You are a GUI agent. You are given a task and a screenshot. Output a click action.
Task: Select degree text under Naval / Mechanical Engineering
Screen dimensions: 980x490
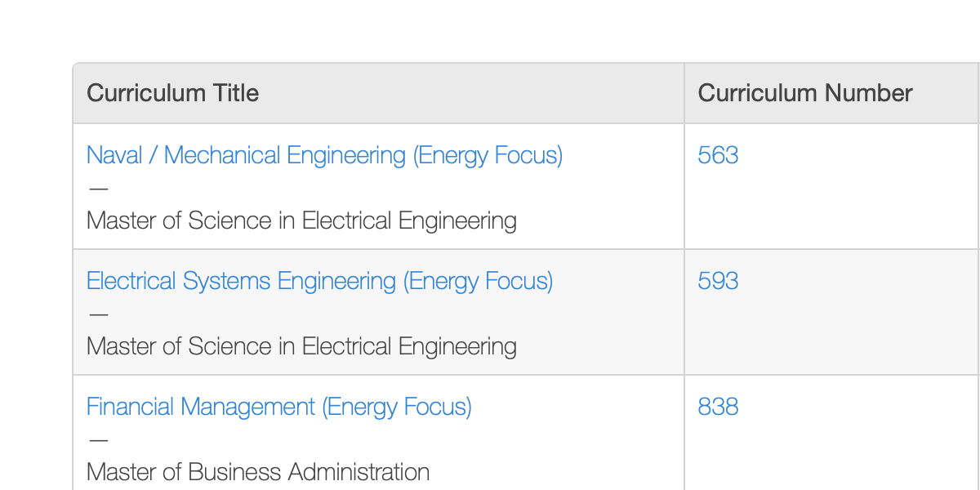tap(301, 220)
